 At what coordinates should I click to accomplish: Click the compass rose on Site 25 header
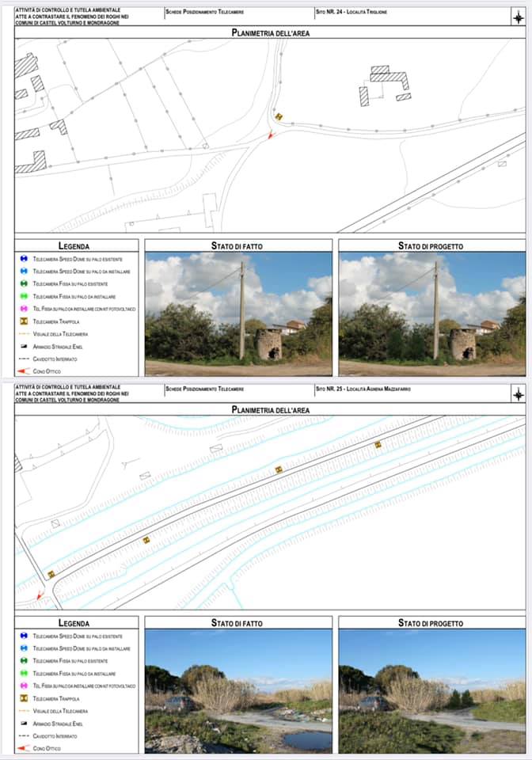[x=518, y=393]
